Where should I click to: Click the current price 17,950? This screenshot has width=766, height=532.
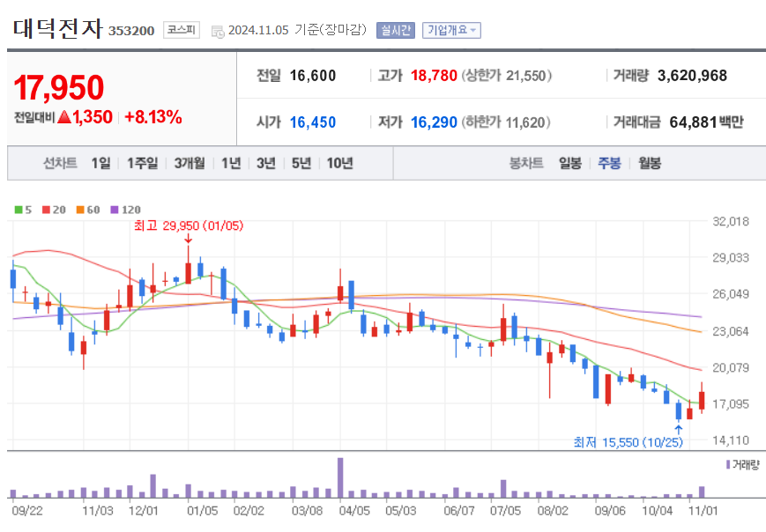coord(59,88)
